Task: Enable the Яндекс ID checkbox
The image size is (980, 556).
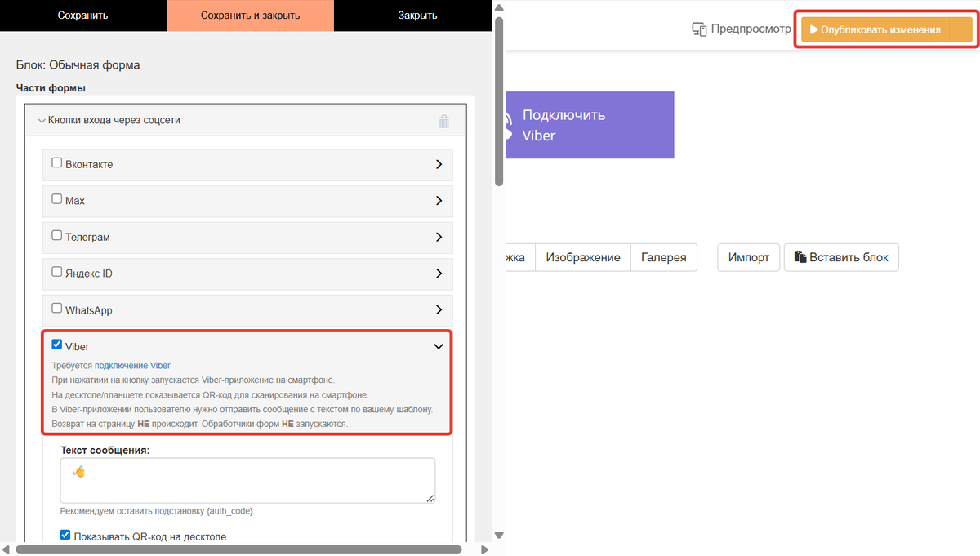Action: pos(57,272)
